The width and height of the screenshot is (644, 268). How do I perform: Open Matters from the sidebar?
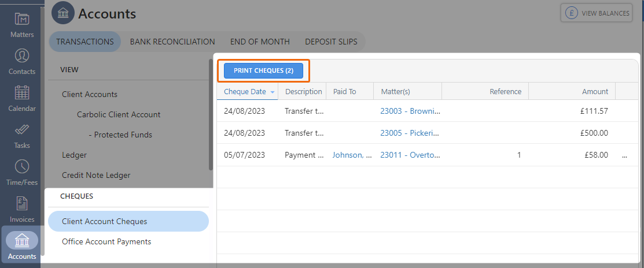(x=22, y=25)
